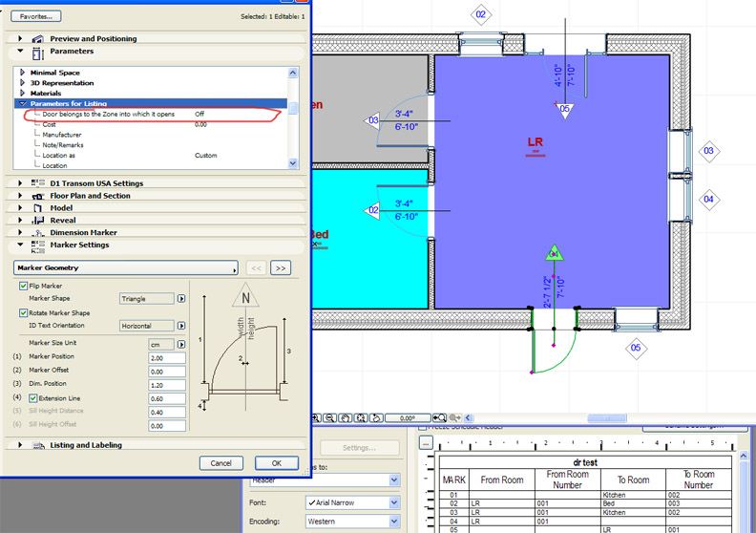The width and height of the screenshot is (756, 533).
Task: Select the Location as parameter row
Action: [151, 156]
